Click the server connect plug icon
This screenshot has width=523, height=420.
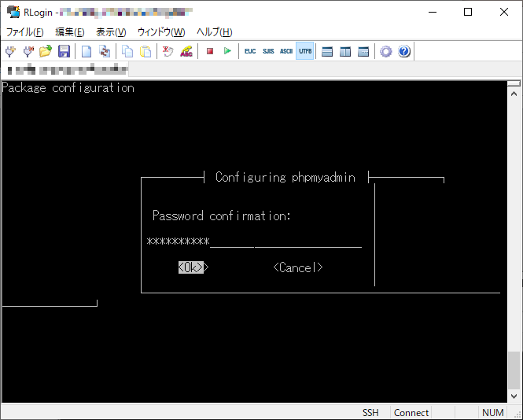click(10, 51)
